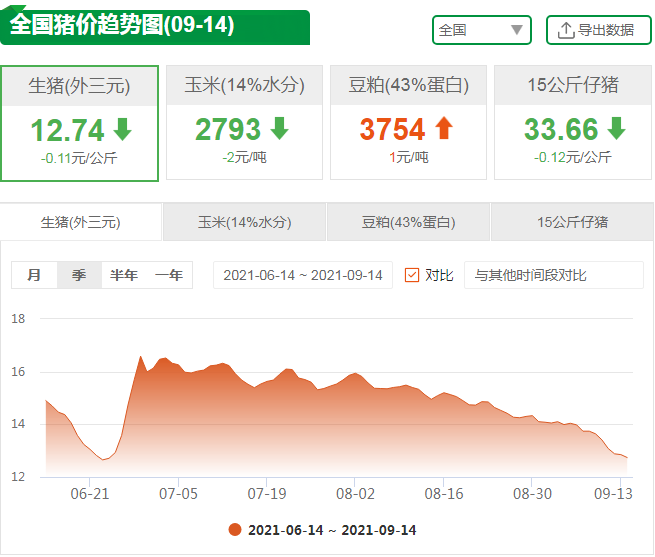The width and height of the screenshot is (655, 557).
Task: Select the 豆粕(43%蛋白) price card
Action: [408, 122]
